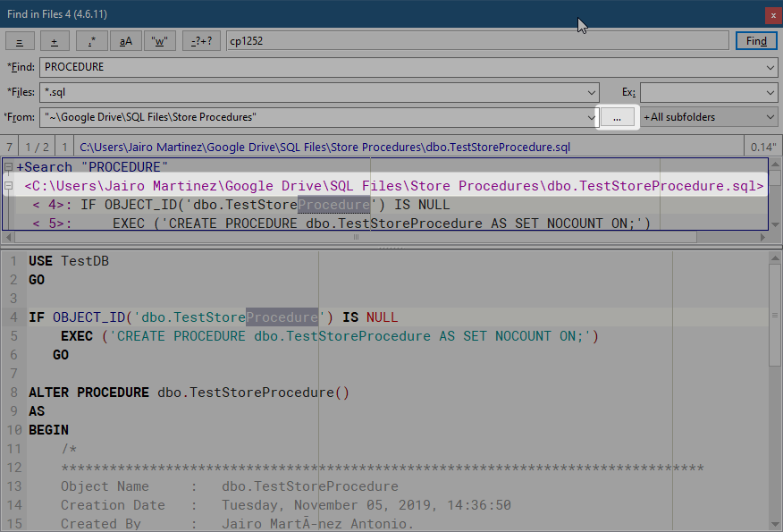
Task: Click the 0.14" search time indicator
Action: click(763, 148)
